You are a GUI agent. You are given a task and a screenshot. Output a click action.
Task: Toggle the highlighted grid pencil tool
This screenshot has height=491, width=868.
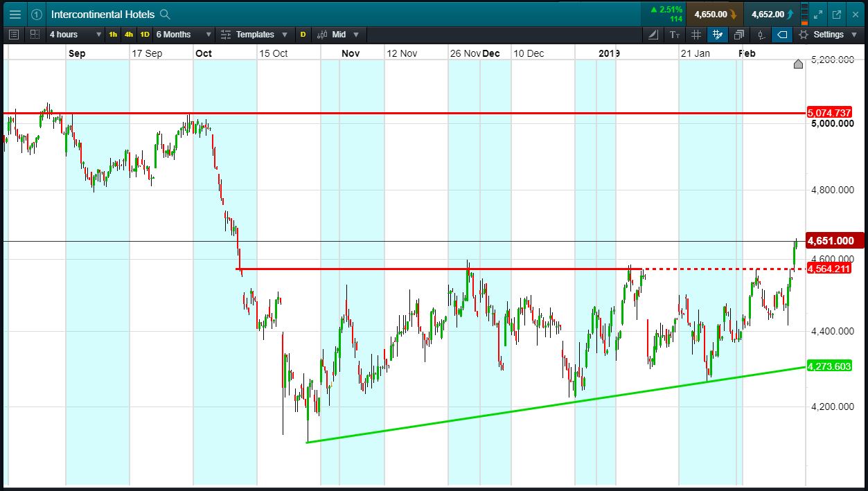(x=717, y=34)
